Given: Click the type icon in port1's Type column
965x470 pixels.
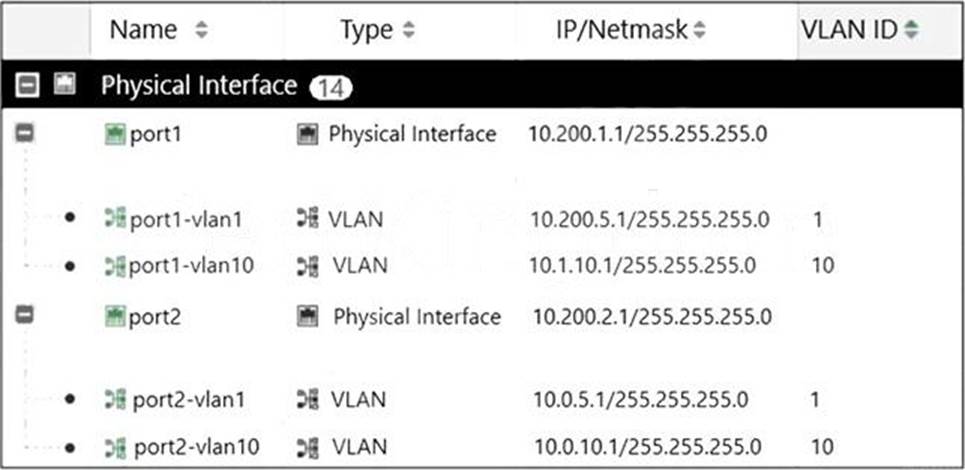Looking at the screenshot, I should pyautogui.click(x=308, y=135).
